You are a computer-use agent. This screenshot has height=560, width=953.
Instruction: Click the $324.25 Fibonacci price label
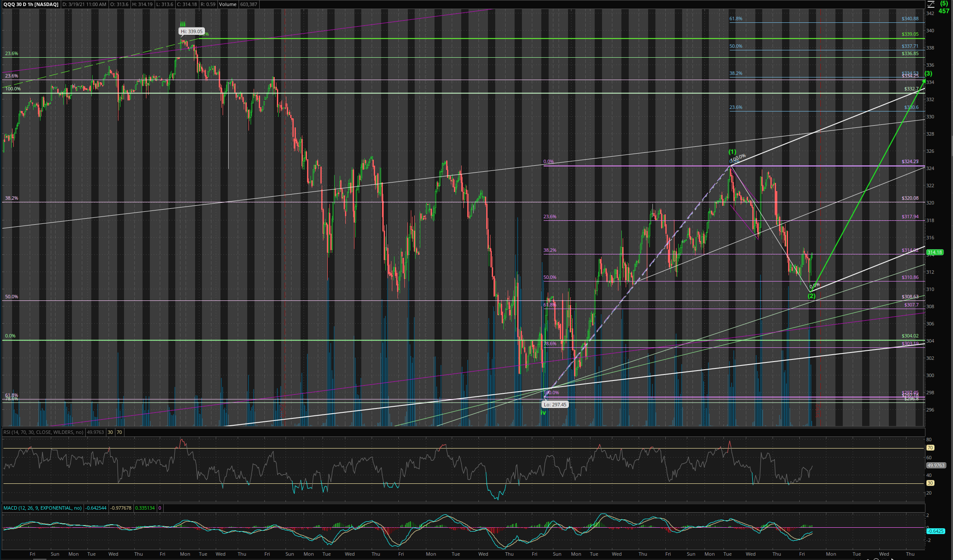click(x=910, y=162)
